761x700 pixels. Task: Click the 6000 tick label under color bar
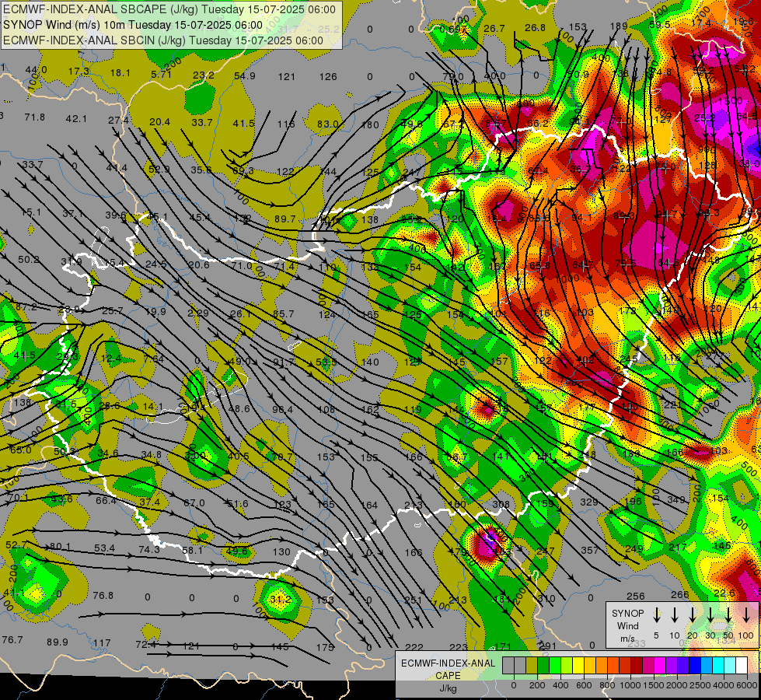click(748, 685)
